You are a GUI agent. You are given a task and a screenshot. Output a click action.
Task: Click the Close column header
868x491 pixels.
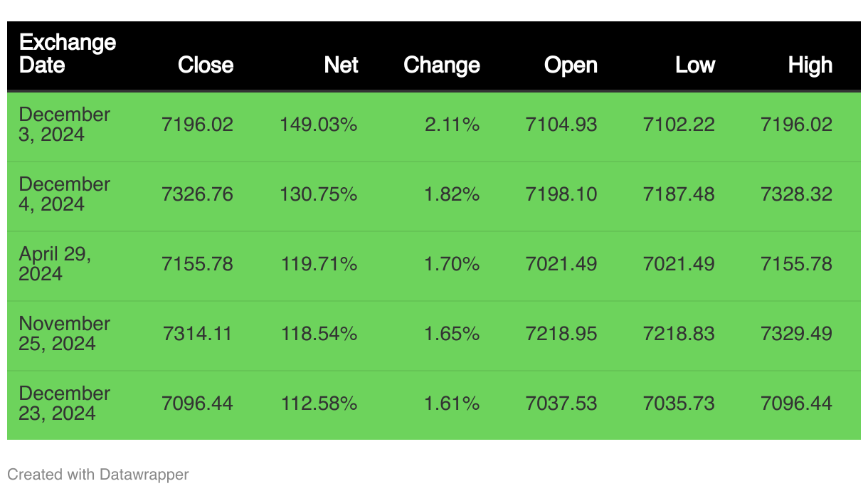pos(206,65)
